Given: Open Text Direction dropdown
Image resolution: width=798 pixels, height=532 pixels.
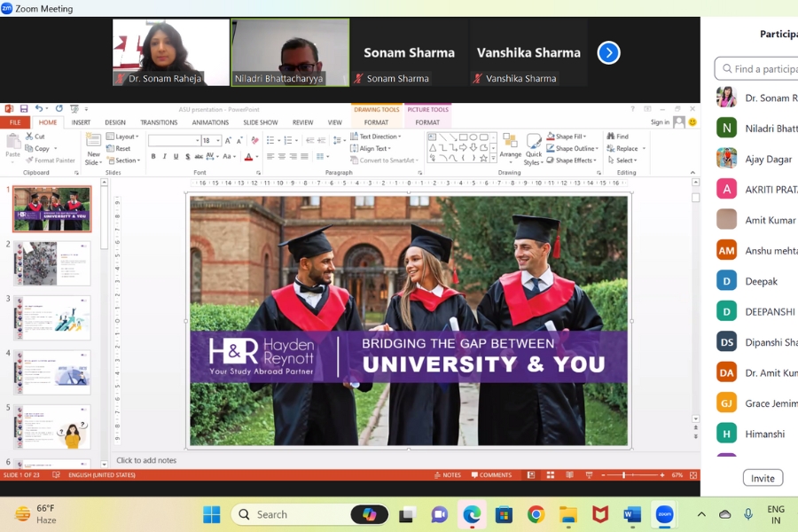Looking at the screenshot, I should click(x=376, y=137).
